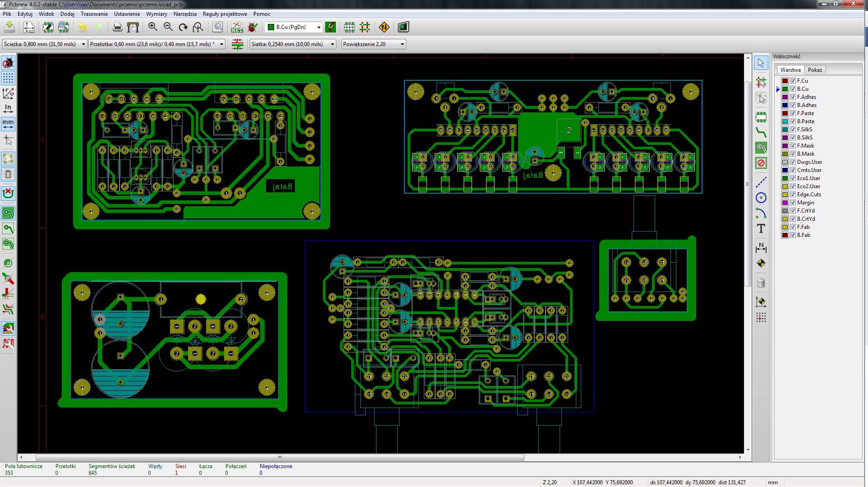
Task: Click the Print board icon
Action: pos(117,27)
